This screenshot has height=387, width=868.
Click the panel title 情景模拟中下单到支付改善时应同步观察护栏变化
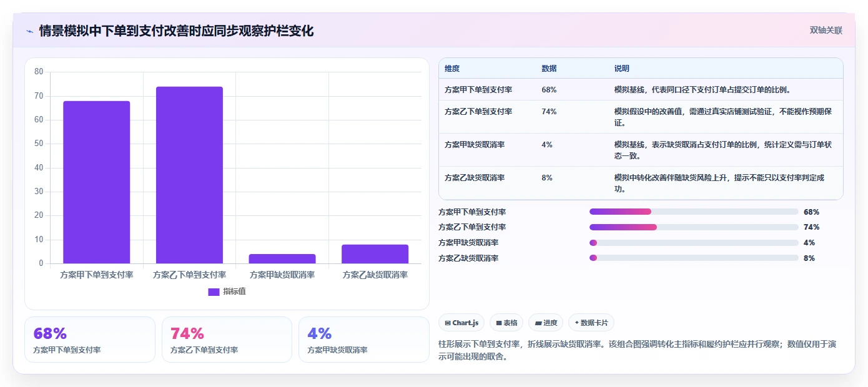(176, 31)
